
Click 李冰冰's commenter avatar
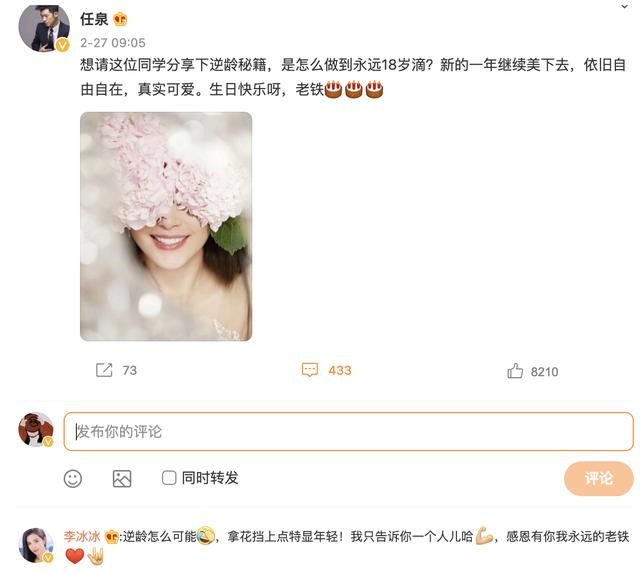click(x=36, y=545)
